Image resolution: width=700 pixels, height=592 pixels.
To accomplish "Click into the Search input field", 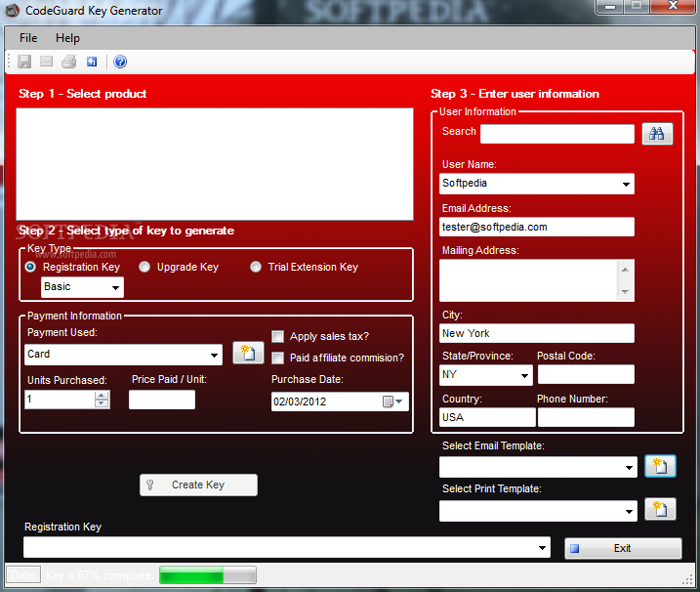I will coord(557,134).
